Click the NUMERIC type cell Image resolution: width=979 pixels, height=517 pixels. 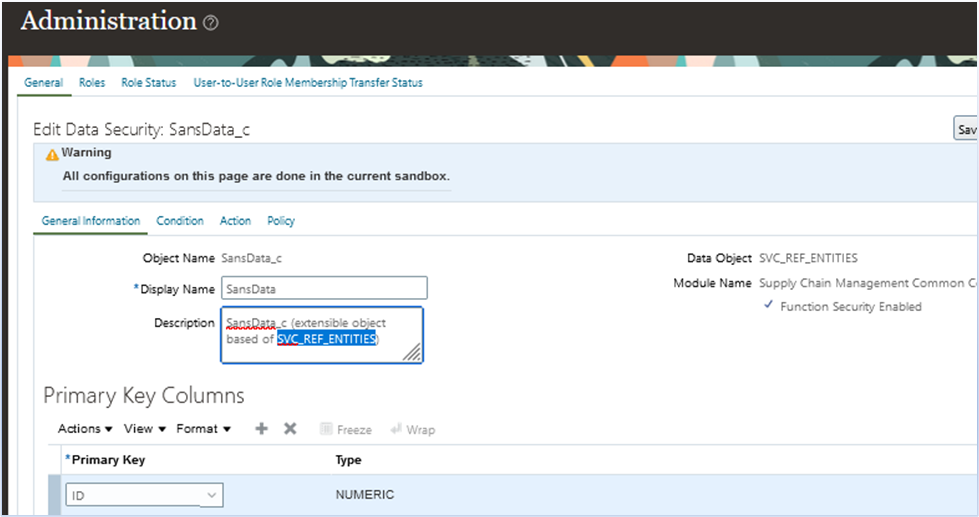[x=365, y=495]
